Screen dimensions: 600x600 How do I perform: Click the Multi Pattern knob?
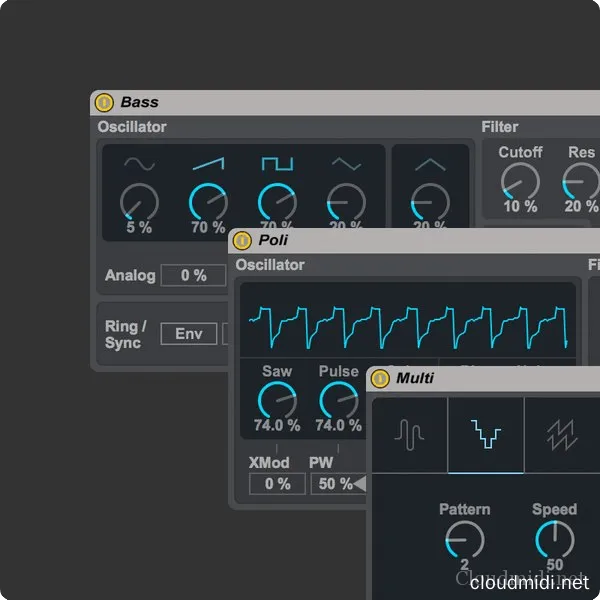[464, 540]
